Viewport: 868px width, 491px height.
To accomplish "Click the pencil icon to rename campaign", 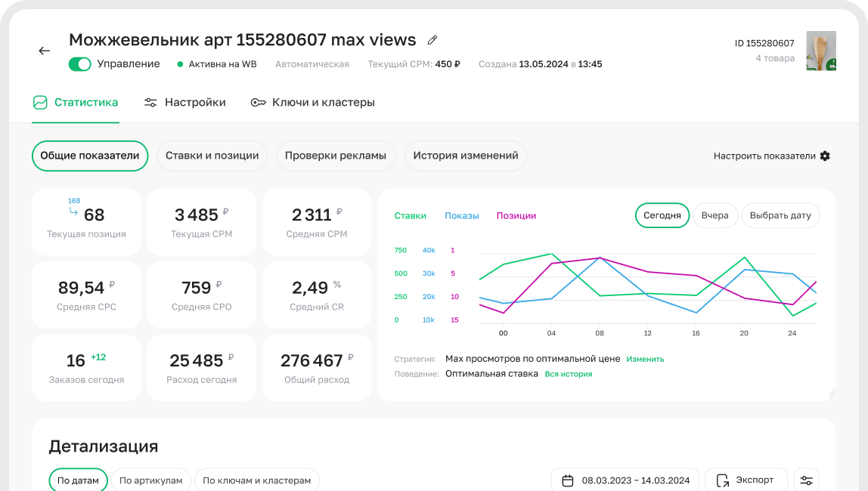I will click(432, 40).
